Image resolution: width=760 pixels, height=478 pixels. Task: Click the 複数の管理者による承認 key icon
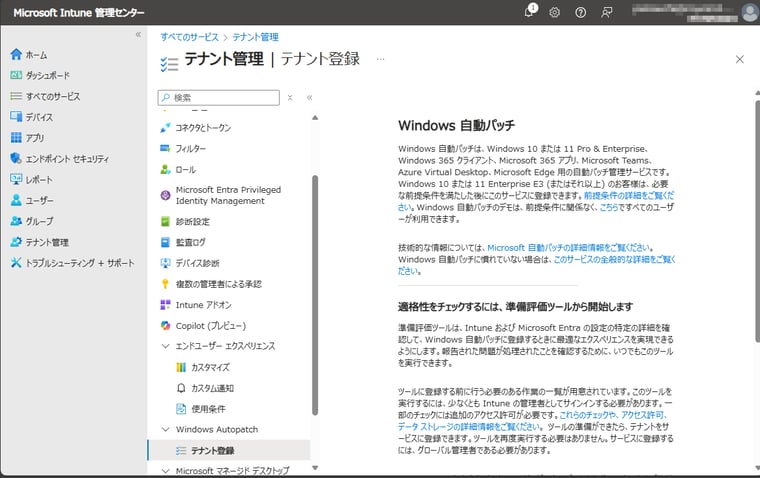coord(165,284)
